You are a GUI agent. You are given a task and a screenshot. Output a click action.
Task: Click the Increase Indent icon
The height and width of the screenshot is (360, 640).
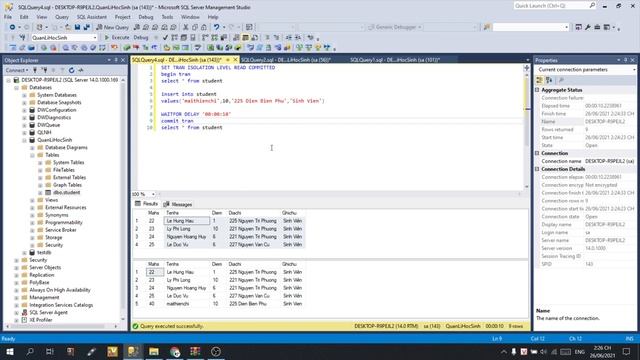(x=298, y=38)
